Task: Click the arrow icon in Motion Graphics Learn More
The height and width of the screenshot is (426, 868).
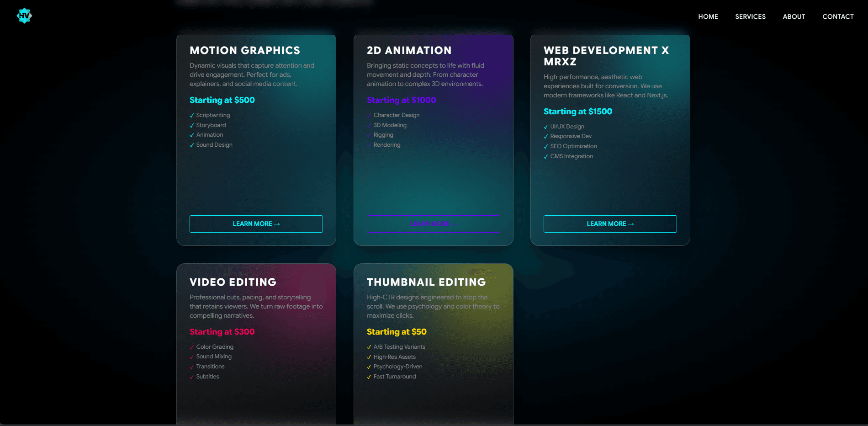Action: tap(277, 224)
